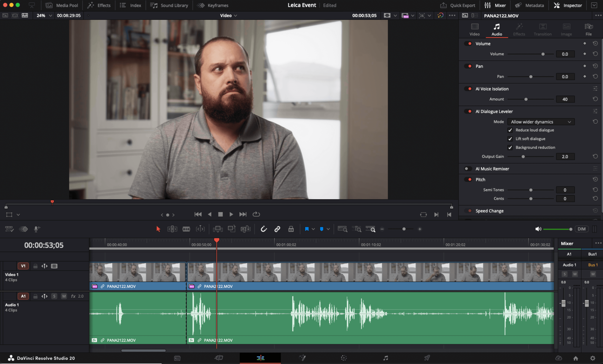
Task: Click the blue flag marker icon
Action: (x=306, y=229)
